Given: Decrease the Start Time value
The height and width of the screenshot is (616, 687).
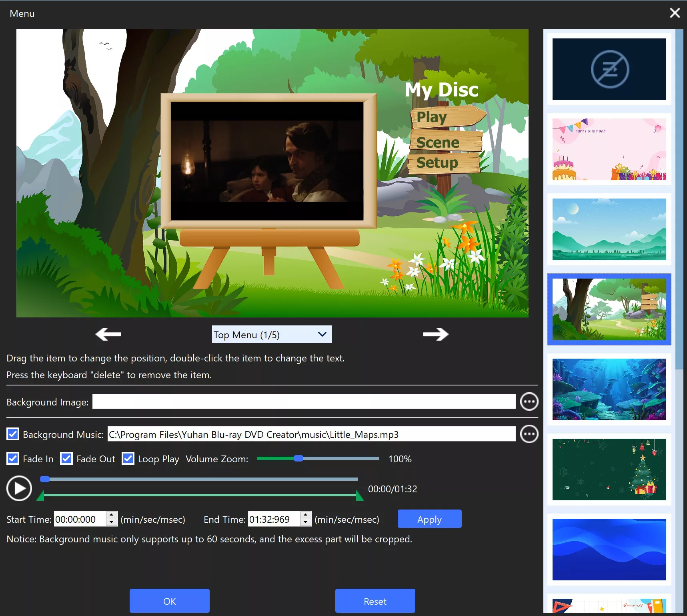Looking at the screenshot, I should point(112,522).
